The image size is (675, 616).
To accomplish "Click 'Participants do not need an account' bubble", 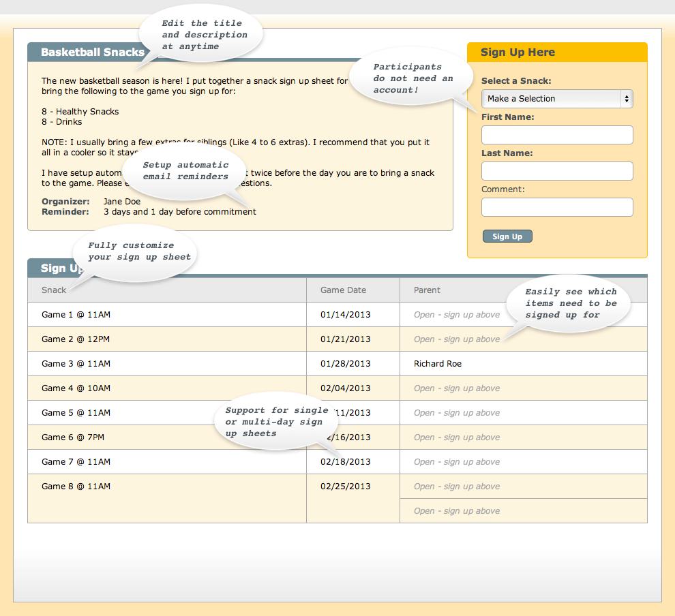I will coord(409,78).
